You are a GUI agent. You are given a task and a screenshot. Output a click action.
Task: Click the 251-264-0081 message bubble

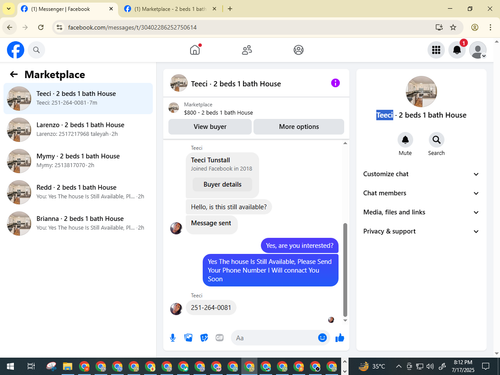click(x=211, y=308)
